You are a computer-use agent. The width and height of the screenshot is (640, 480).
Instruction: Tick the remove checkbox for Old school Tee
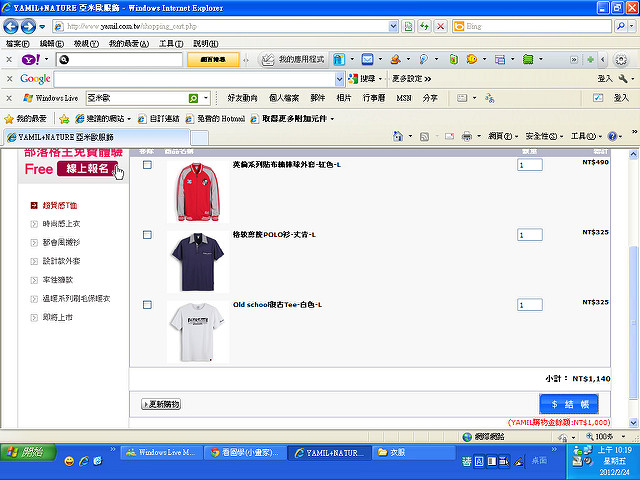click(147, 304)
